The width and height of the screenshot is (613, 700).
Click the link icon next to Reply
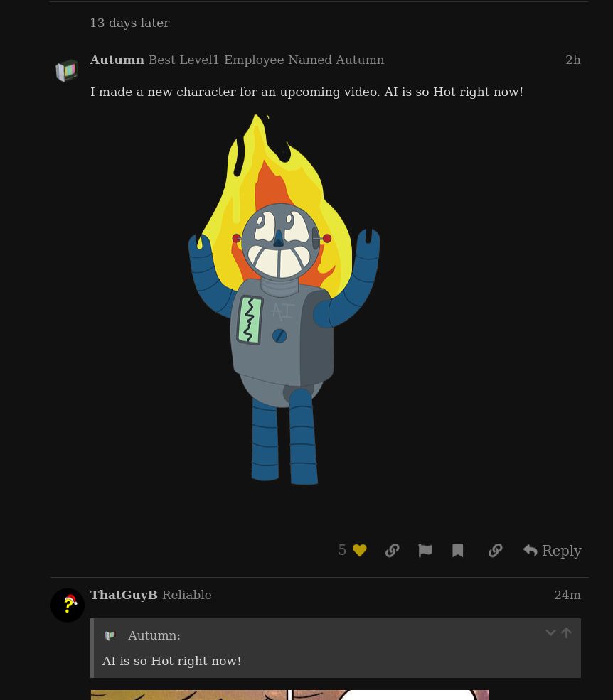tap(495, 551)
